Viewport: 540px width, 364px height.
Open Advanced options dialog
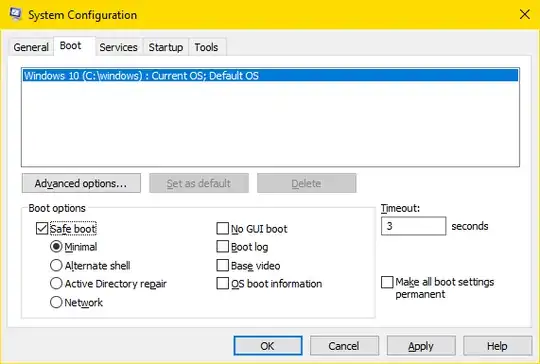(x=81, y=183)
